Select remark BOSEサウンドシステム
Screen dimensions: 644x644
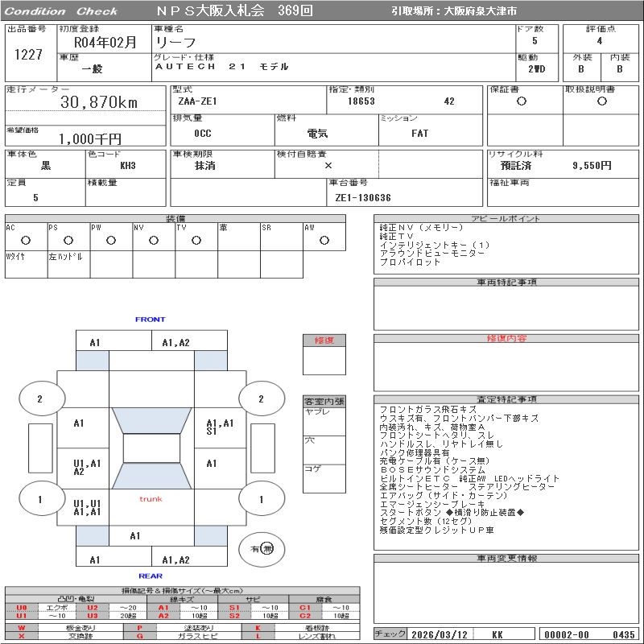click(432, 470)
